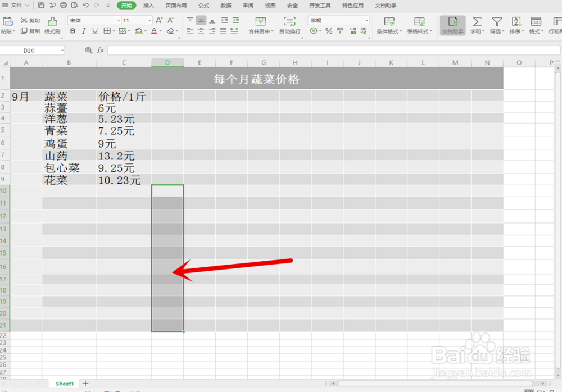
Task: Click the 合并居中 merge icon
Action: [x=261, y=21]
